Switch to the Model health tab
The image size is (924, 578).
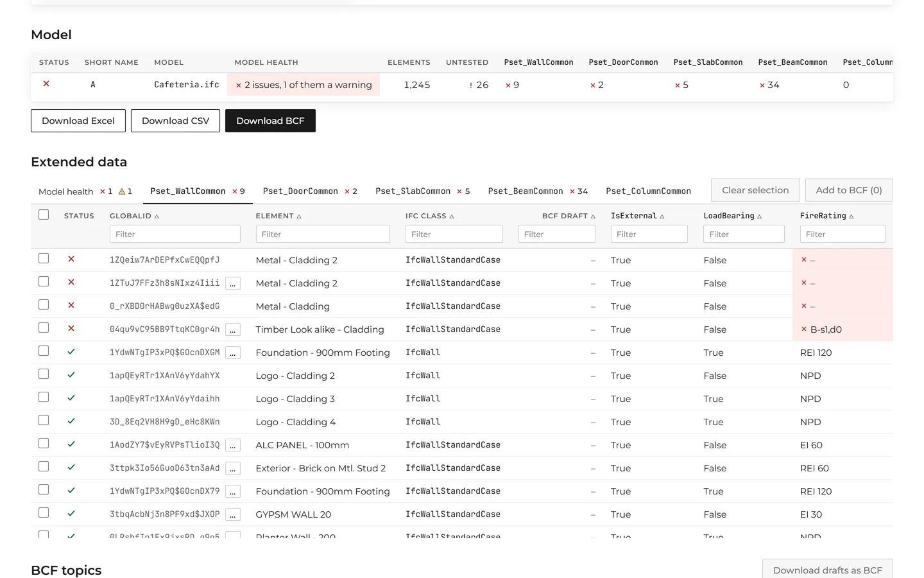85,191
